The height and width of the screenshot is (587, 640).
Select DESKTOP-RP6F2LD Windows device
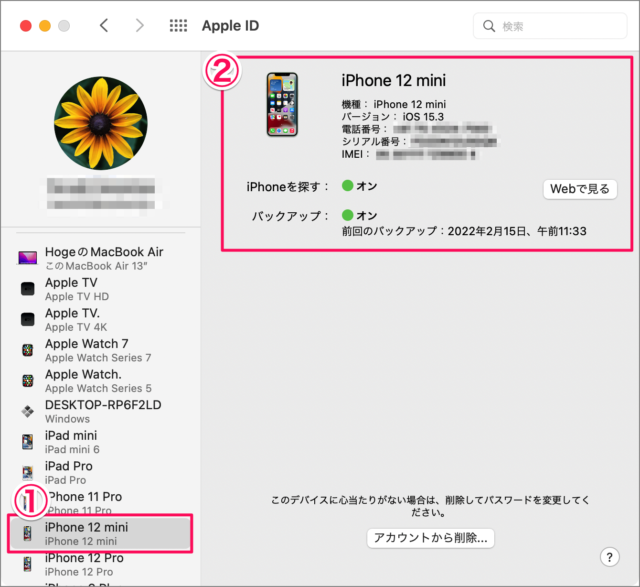(101, 411)
